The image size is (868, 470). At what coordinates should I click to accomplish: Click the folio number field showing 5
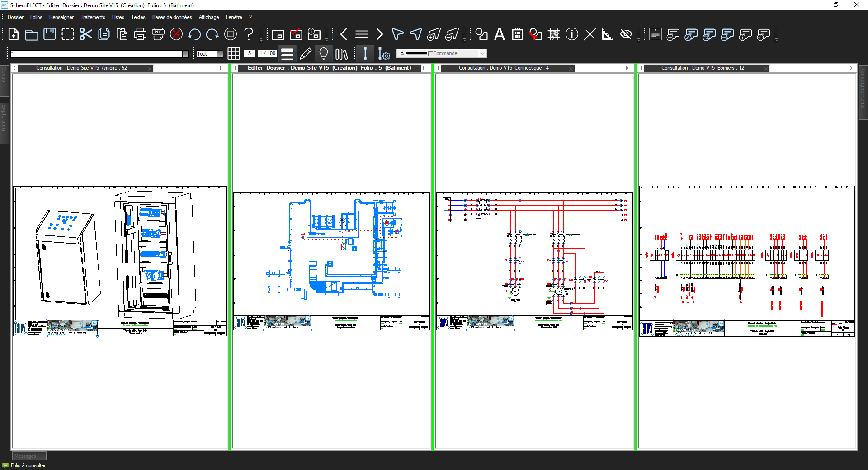tap(249, 53)
